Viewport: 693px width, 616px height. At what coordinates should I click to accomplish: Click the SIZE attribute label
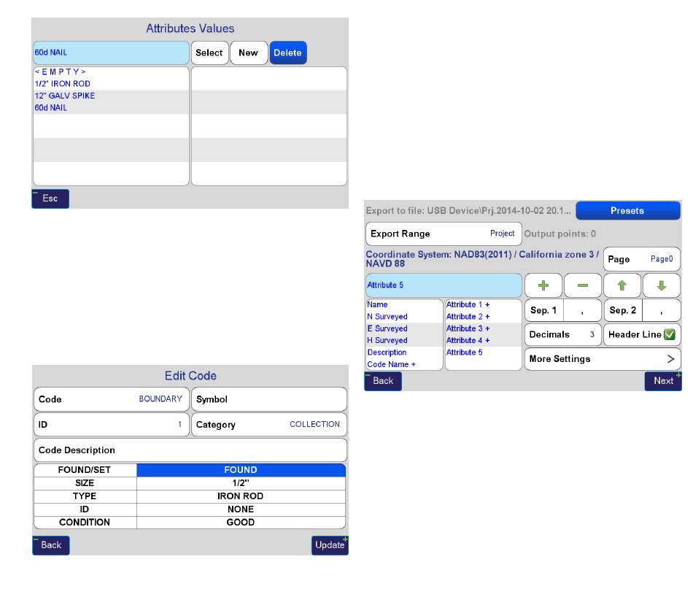[85, 483]
